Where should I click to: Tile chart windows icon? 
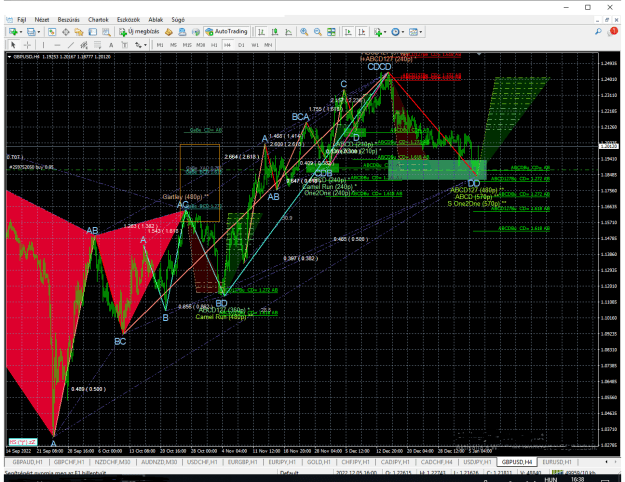pyautogui.click(x=331, y=32)
